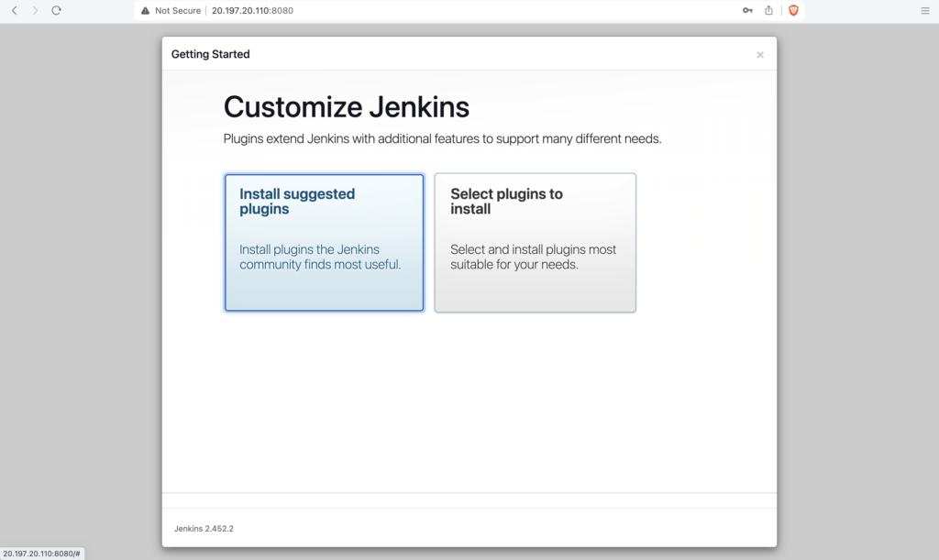
Task: Open the Brave Shields lion icon
Action: pos(793,10)
